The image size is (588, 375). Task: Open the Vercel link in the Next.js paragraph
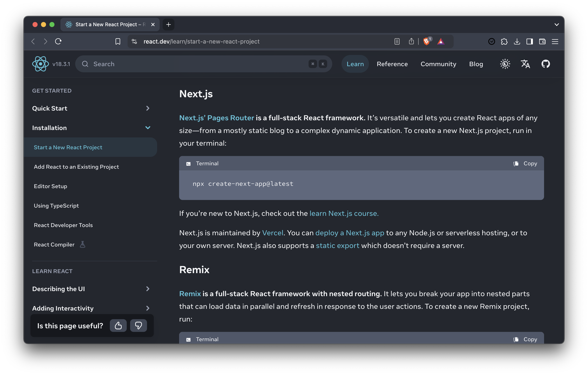click(272, 233)
